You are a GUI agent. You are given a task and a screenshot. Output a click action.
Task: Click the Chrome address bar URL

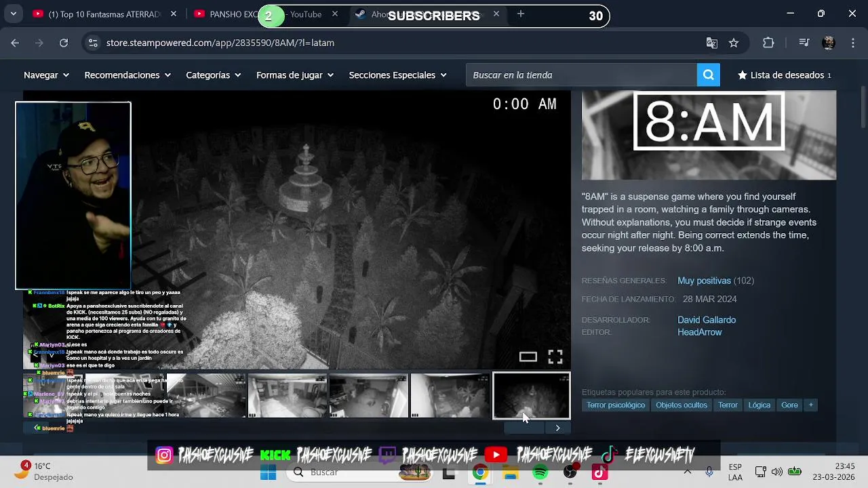pos(220,43)
